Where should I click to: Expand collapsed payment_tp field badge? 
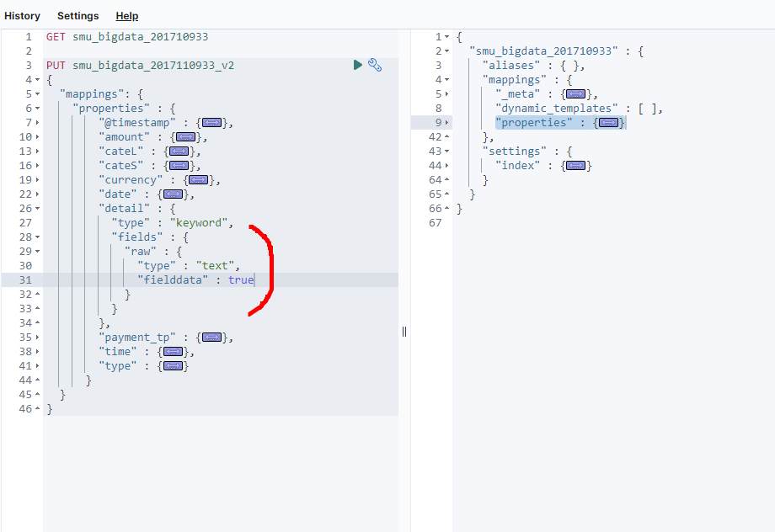click(212, 337)
